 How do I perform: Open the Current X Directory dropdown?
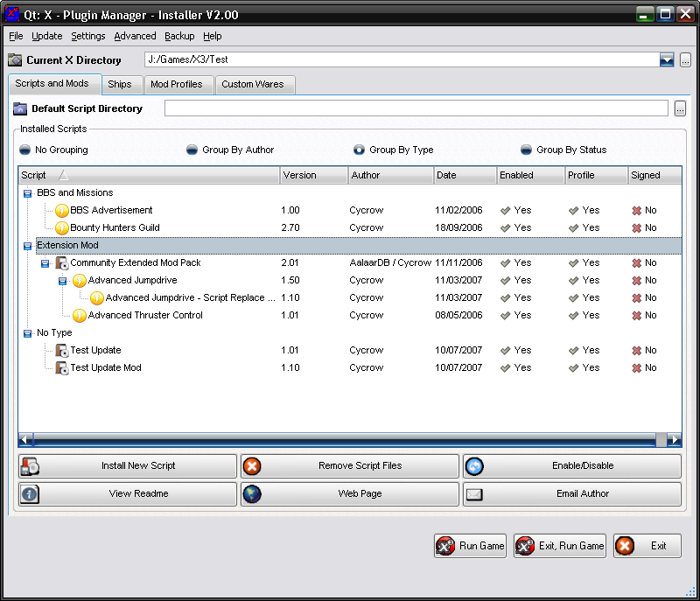point(667,59)
